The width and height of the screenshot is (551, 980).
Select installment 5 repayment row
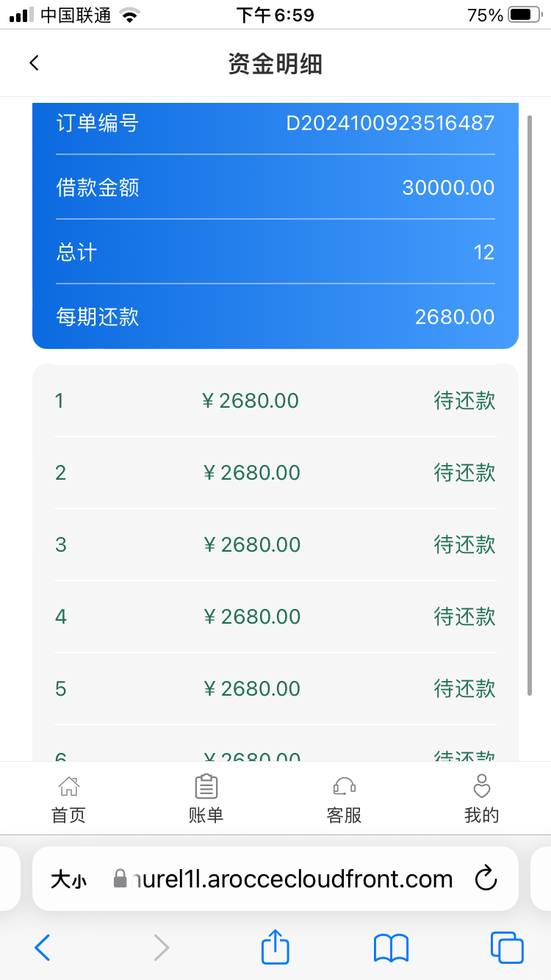(x=275, y=688)
